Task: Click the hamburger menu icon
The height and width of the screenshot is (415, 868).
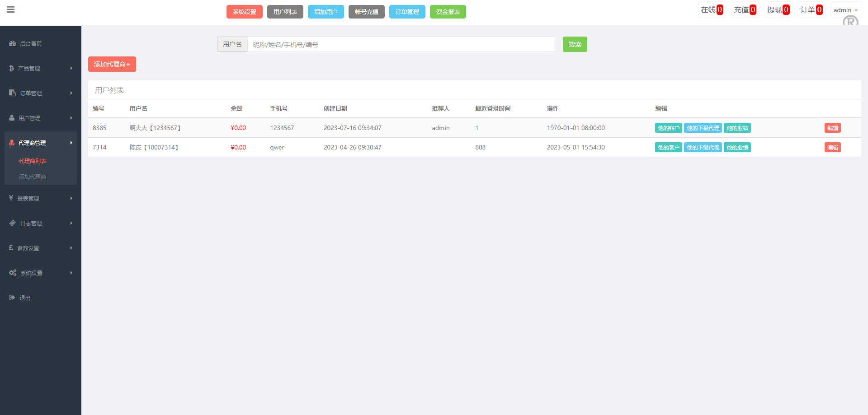Action: tap(11, 9)
